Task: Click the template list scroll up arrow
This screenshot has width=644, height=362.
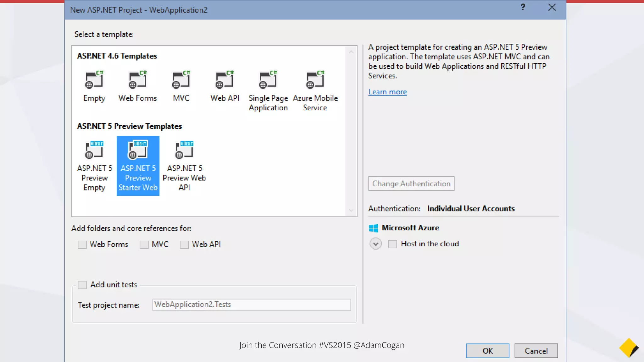Action: (x=351, y=52)
